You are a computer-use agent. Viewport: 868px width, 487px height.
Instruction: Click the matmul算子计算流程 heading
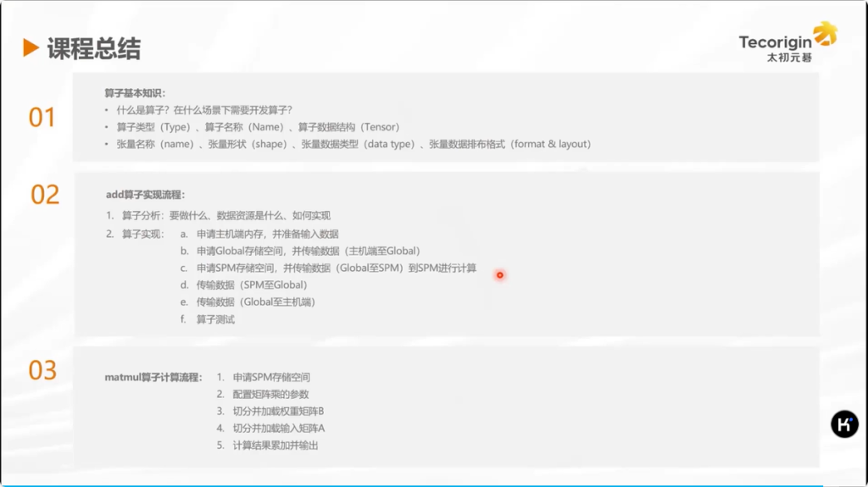click(x=153, y=377)
